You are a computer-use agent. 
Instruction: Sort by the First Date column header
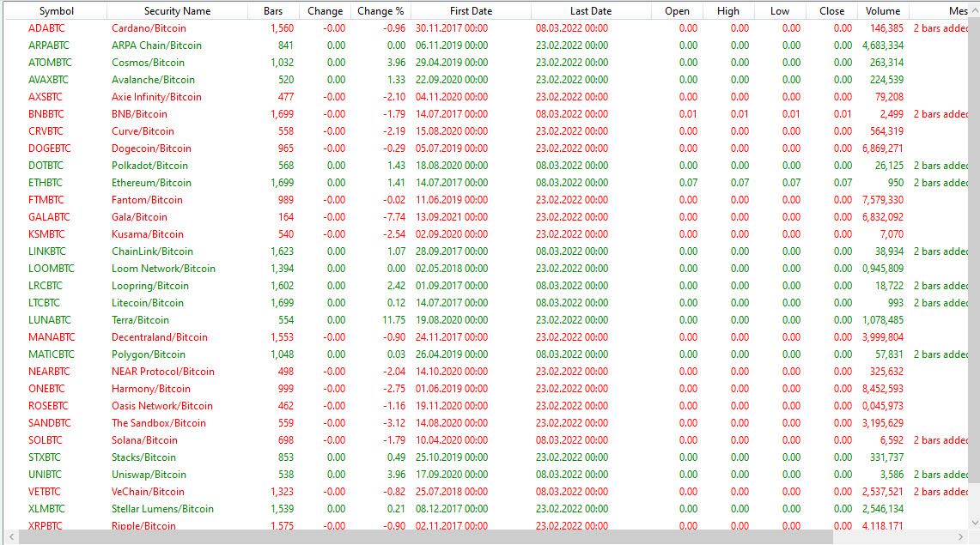pos(471,11)
